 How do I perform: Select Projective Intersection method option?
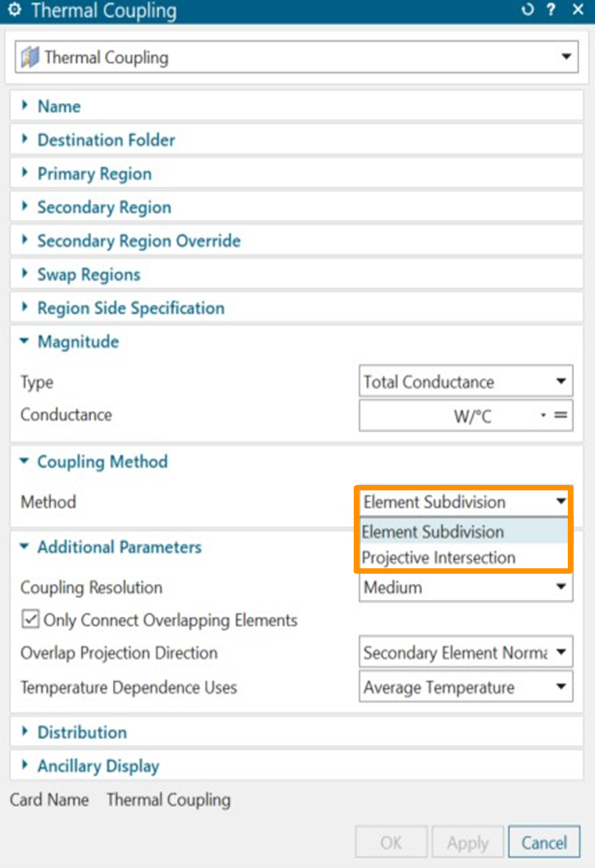coord(439,558)
